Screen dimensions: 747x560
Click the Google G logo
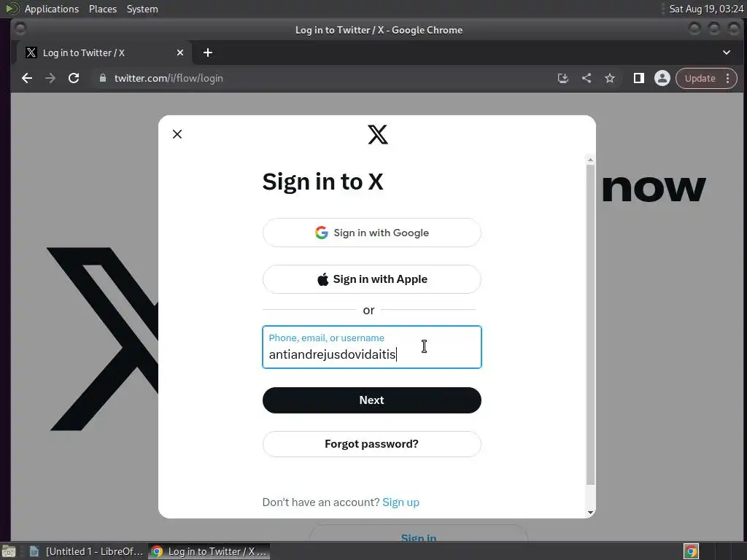pyautogui.click(x=322, y=233)
